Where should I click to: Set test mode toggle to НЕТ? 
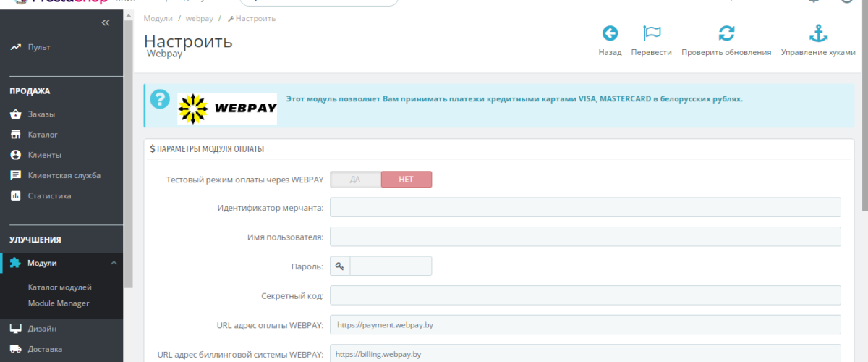pyautogui.click(x=407, y=179)
